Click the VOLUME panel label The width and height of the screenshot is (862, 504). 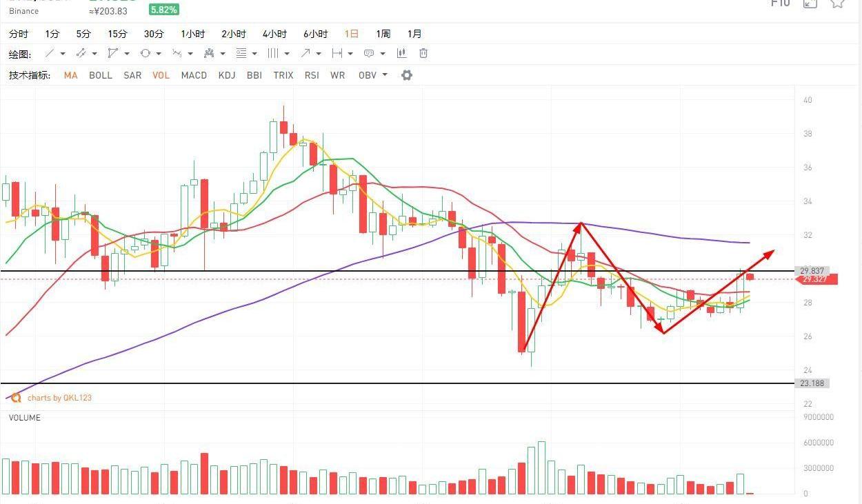click(x=25, y=418)
